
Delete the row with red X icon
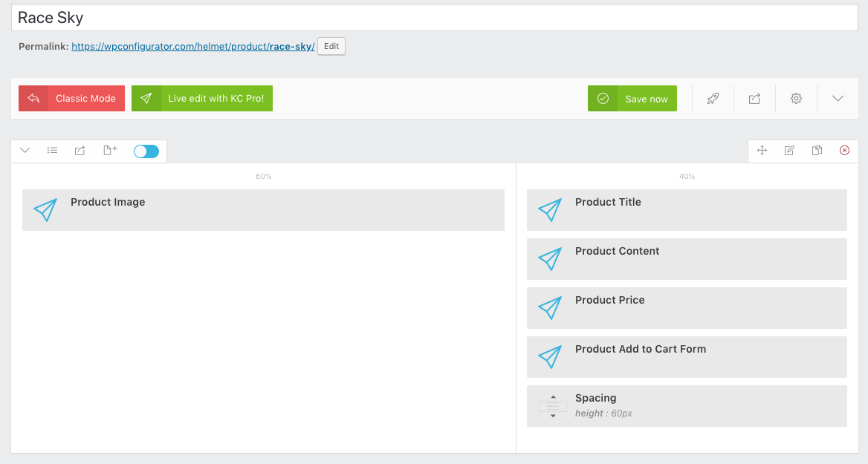coord(844,151)
